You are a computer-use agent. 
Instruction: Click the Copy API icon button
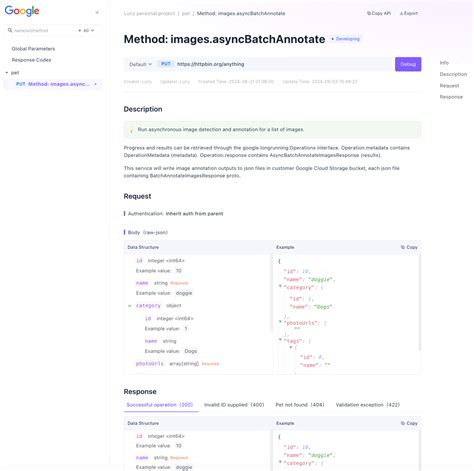tap(378, 13)
